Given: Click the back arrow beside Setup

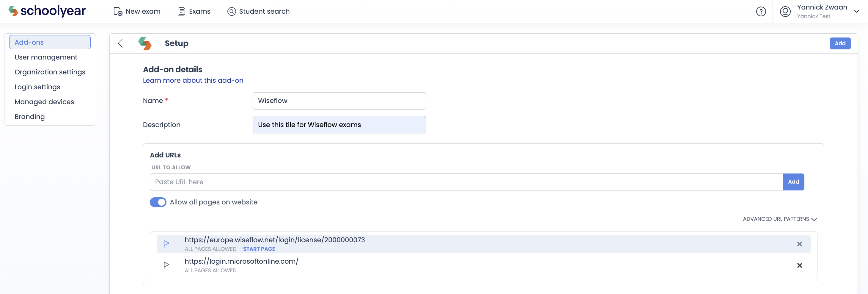Looking at the screenshot, I should (x=120, y=43).
